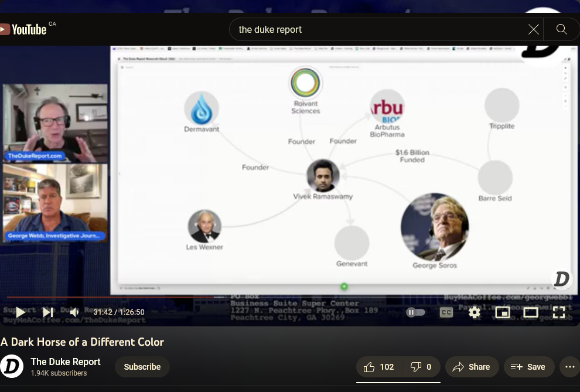The height and width of the screenshot is (392, 580).
Task: Click the George Webb webcam feed
Action: click(55, 203)
